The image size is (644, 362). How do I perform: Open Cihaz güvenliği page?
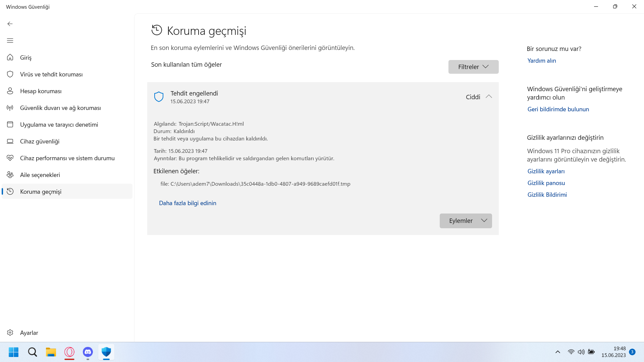pyautogui.click(x=40, y=141)
